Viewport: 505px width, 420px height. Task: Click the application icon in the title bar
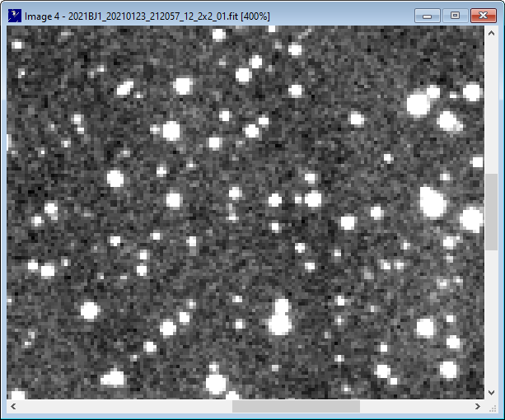coord(14,16)
